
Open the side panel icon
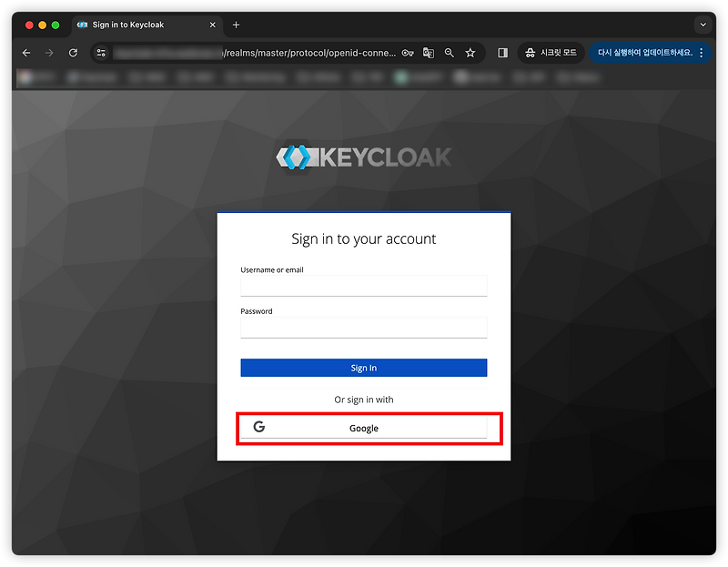click(x=501, y=53)
